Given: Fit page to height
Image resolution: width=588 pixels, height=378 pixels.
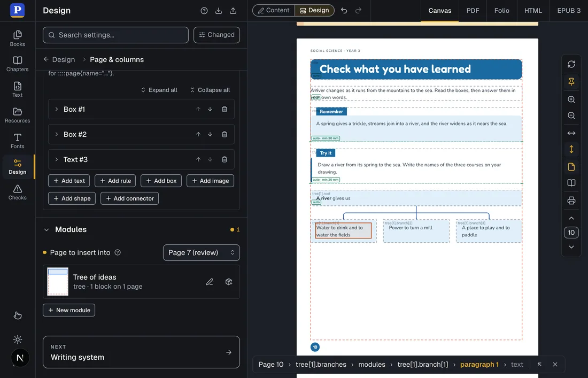Looking at the screenshot, I should click(x=571, y=149).
